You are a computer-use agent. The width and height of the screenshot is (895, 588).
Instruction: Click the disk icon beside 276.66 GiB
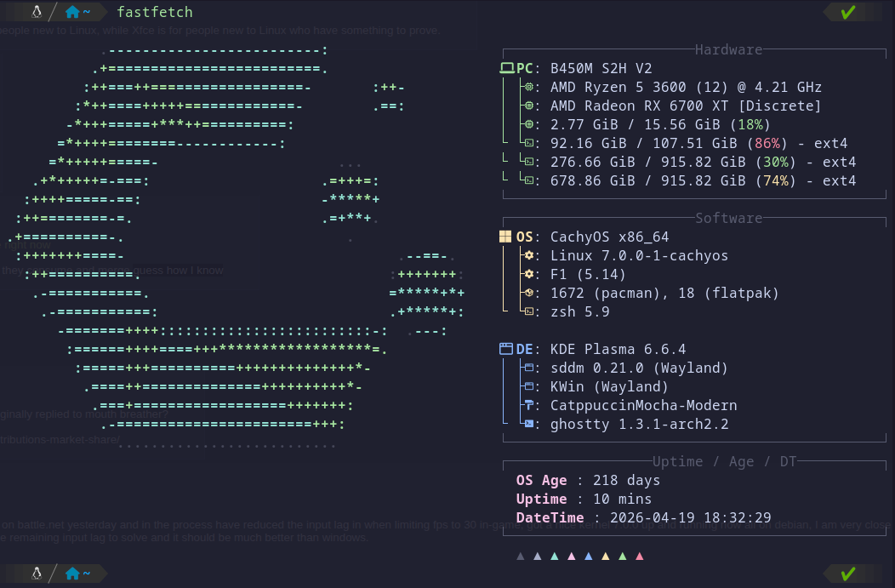pos(529,163)
